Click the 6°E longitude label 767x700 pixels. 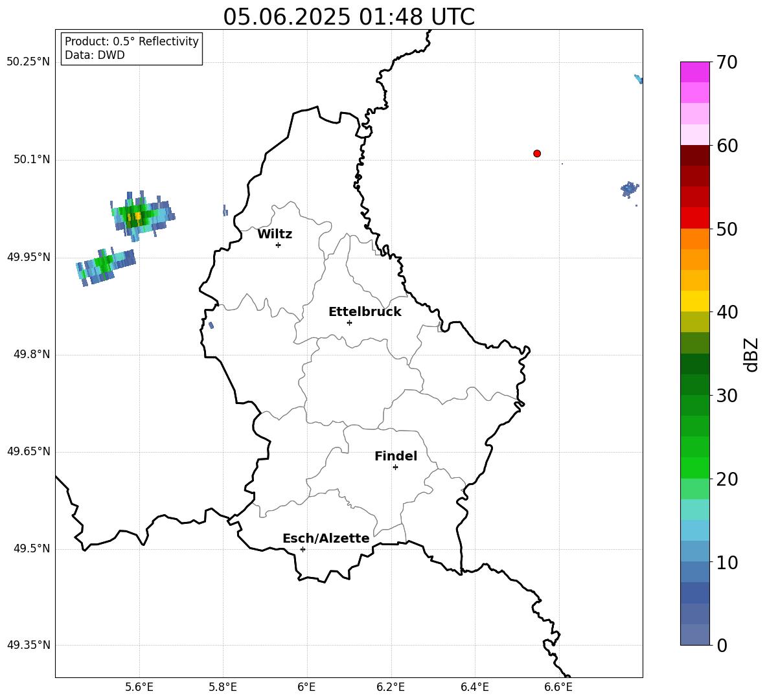click(x=306, y=688)
